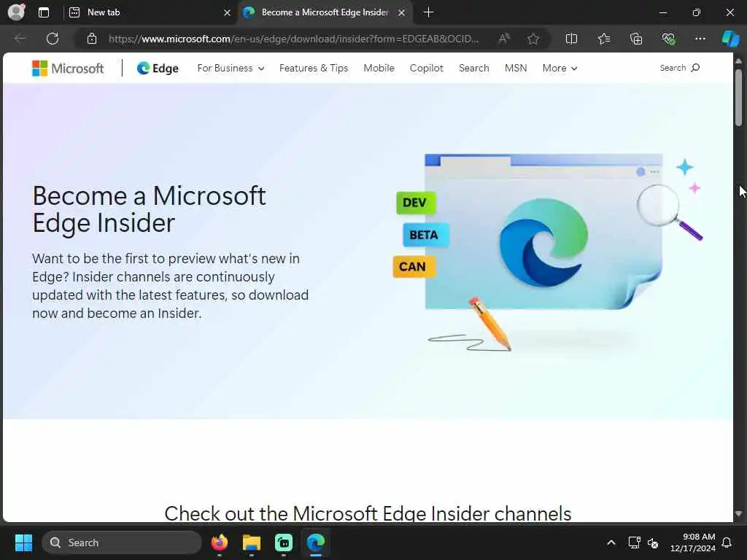Expand the For Business dropdown
Screen dimensions: 747x560
point(231,68)
